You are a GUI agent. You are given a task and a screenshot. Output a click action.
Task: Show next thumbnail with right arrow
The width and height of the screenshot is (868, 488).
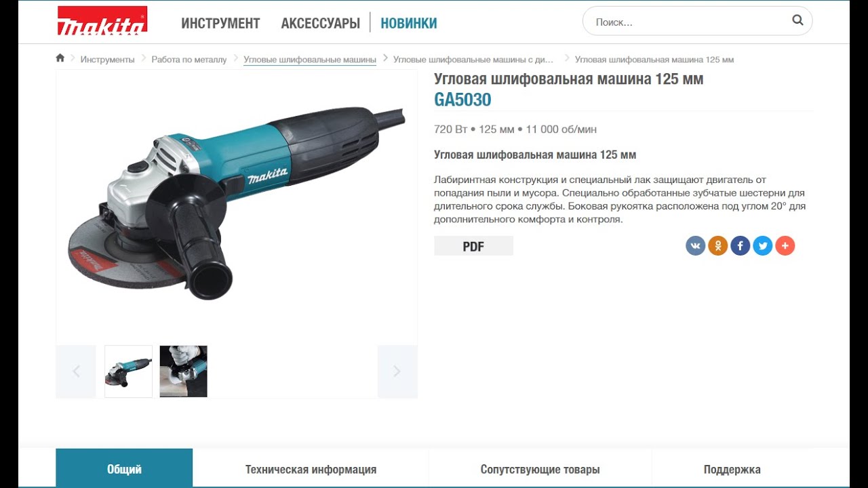tap(397, 371)
